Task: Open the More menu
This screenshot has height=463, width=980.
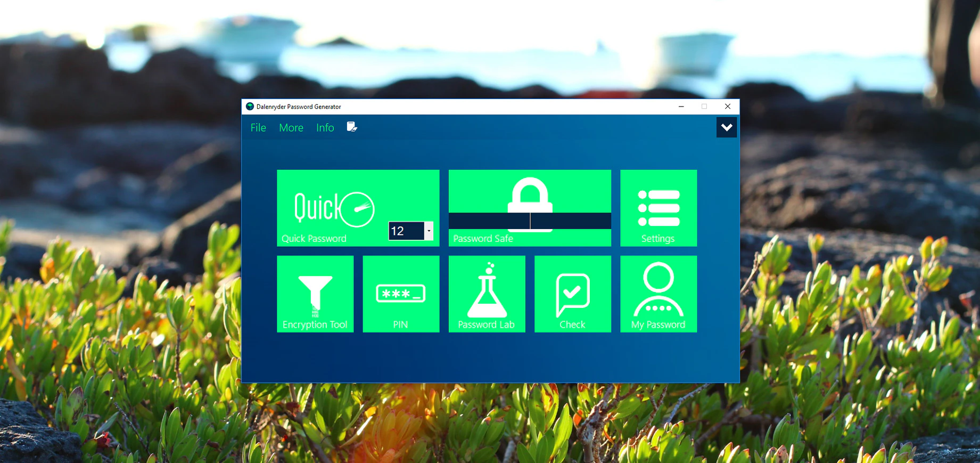Action: (x=291, y=128)
